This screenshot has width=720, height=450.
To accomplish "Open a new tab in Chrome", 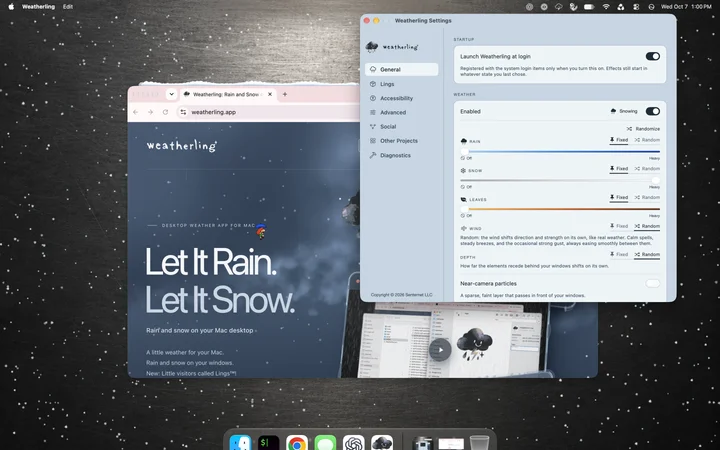I will tap(285, 94).
